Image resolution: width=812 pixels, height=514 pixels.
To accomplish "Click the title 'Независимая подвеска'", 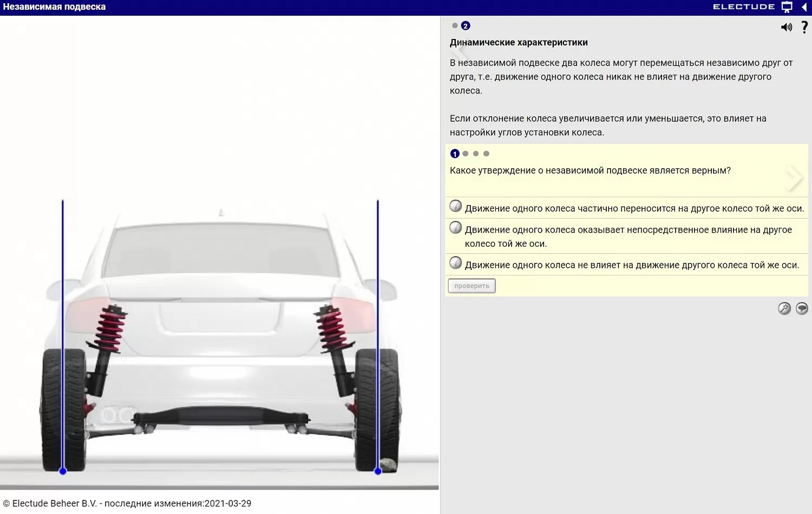I will pos(54,7).
